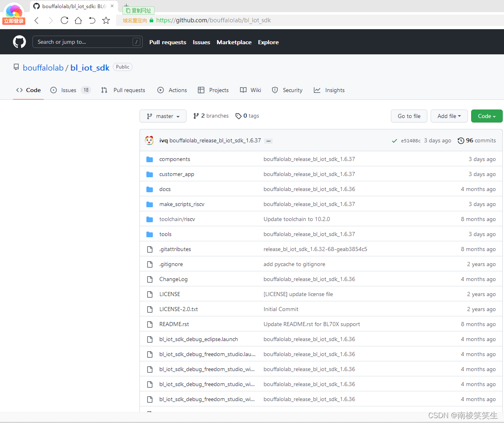Click the toolchain/riscv folder icon

(150, 219)
